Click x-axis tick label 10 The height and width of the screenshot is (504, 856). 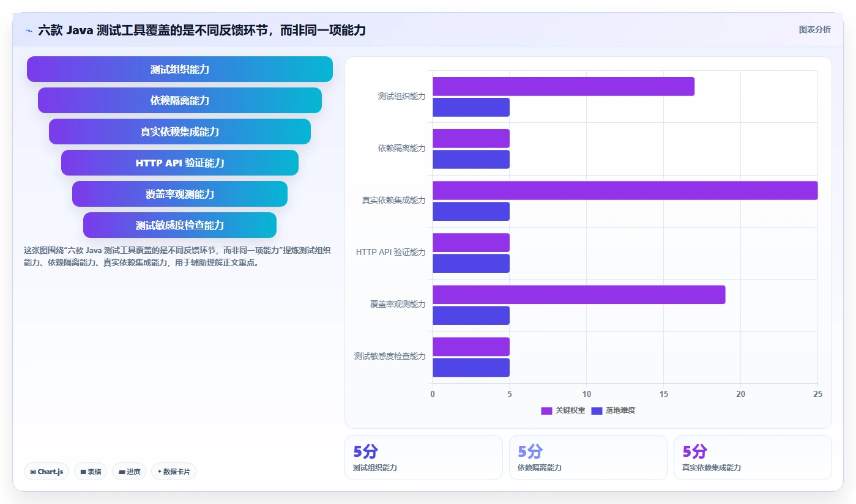tap(587, 395)
